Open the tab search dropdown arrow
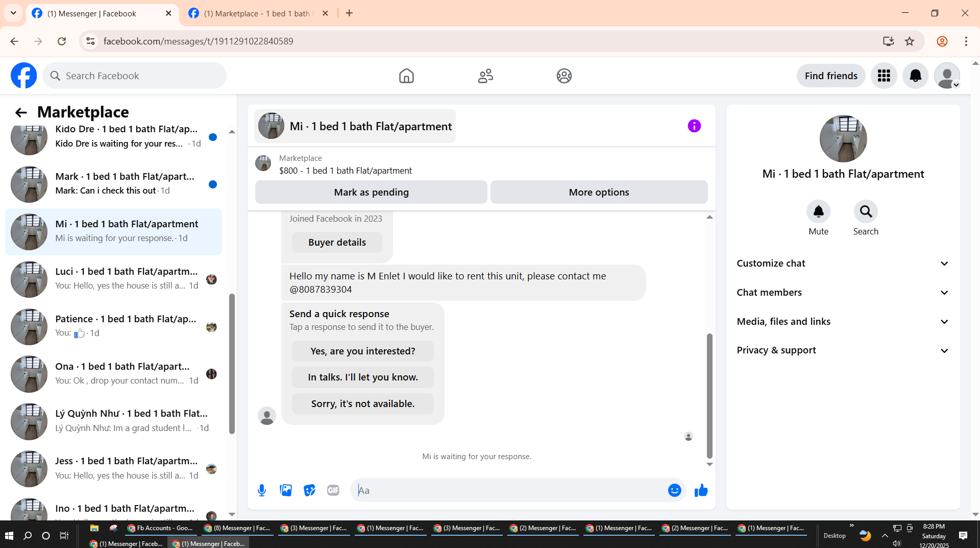The height and width of the screenshot is (548, 980). click(13, 13)
